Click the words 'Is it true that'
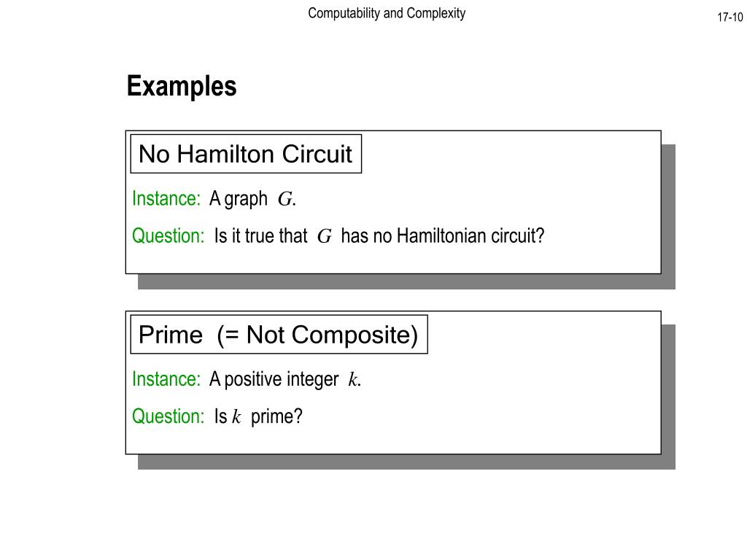747x560 pixels. coord(260,236)
